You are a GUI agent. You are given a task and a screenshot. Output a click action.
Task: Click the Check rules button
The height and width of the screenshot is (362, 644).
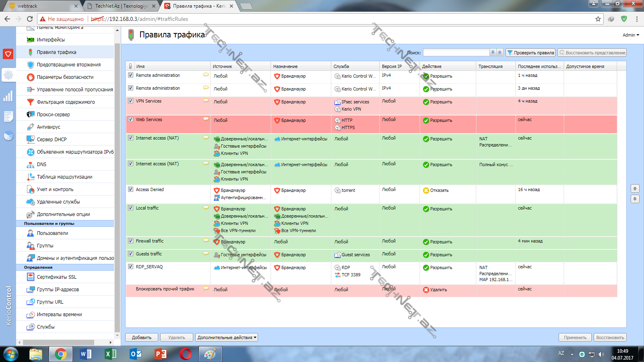point(530,53)
